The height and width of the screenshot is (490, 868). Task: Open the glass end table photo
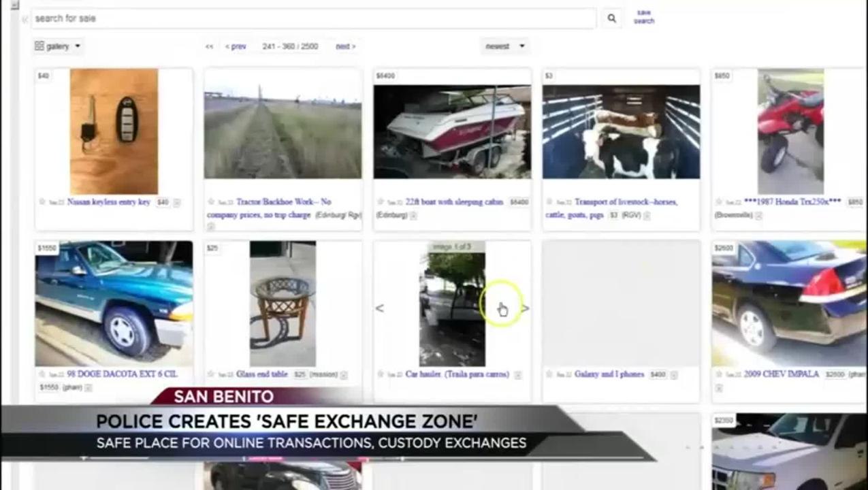(283, 304)
